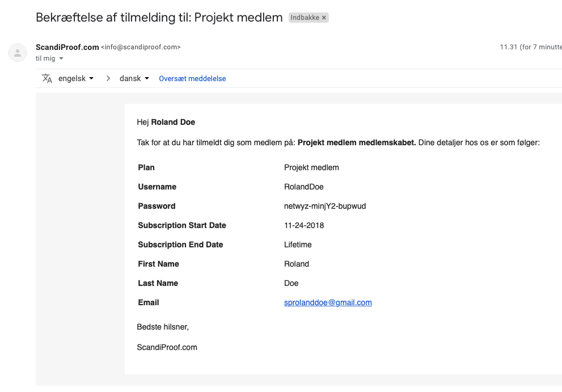
Task: Click the Lifetime subscription end value
Action: tap(298, 245)
